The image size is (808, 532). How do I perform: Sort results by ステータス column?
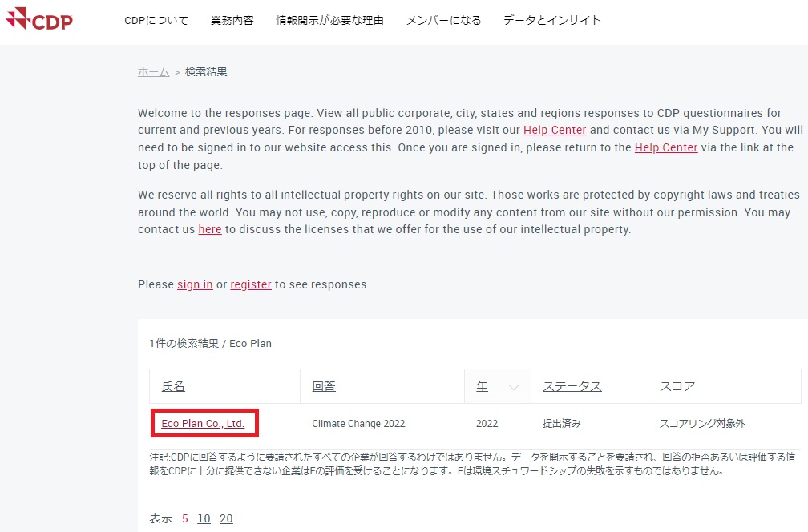tap(572, 386)
